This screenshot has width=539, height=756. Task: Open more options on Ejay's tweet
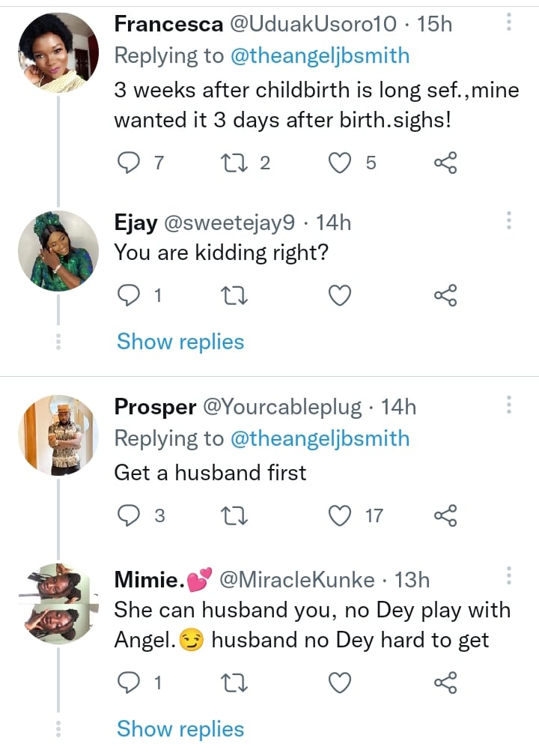coord(509,221)
